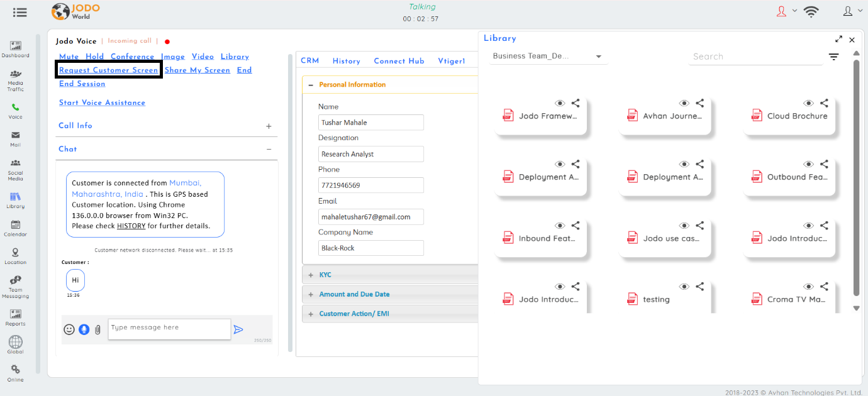Click the Email field in Personal Information
868x396 pixels.
371,217
